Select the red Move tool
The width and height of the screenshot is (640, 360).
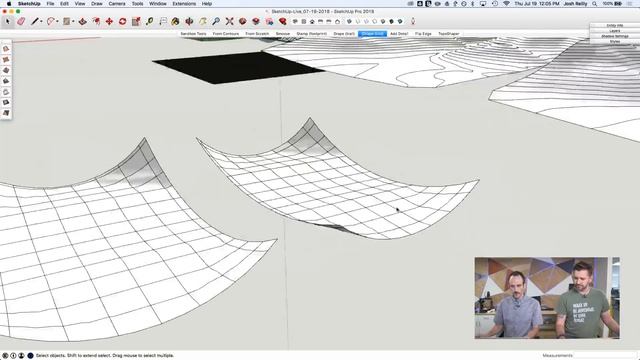click(x=109, y=21)
